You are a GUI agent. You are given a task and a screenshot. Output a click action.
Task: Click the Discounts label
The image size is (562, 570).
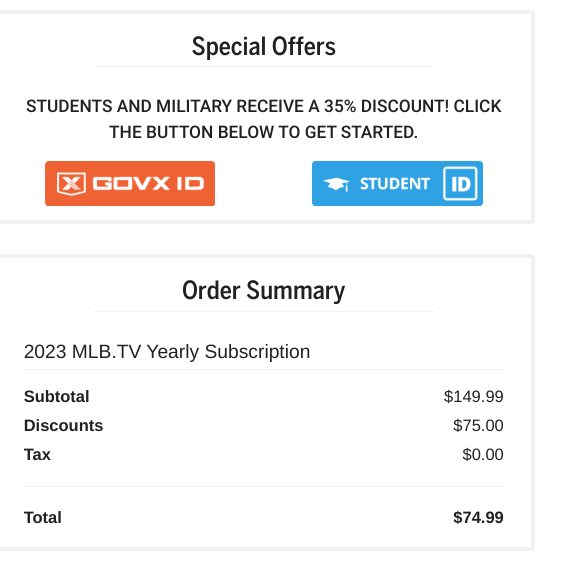click(x=63, y=425)
